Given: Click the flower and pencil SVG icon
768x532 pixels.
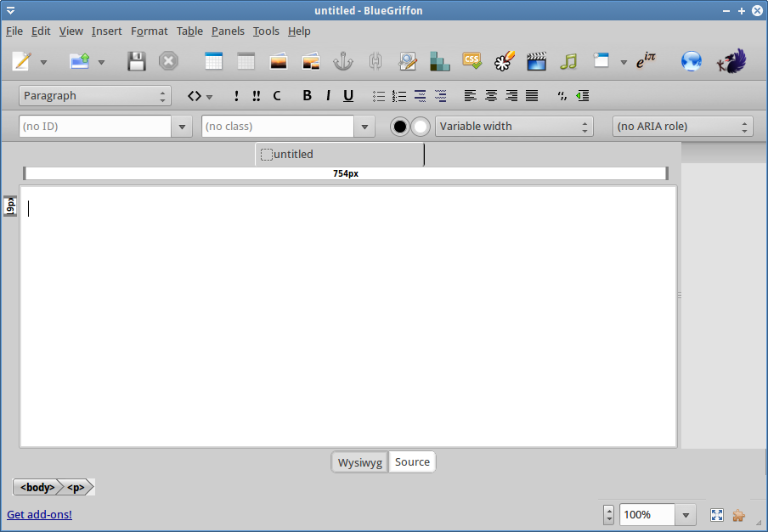Looking at the screenshot, I should (x=505, y=61).
